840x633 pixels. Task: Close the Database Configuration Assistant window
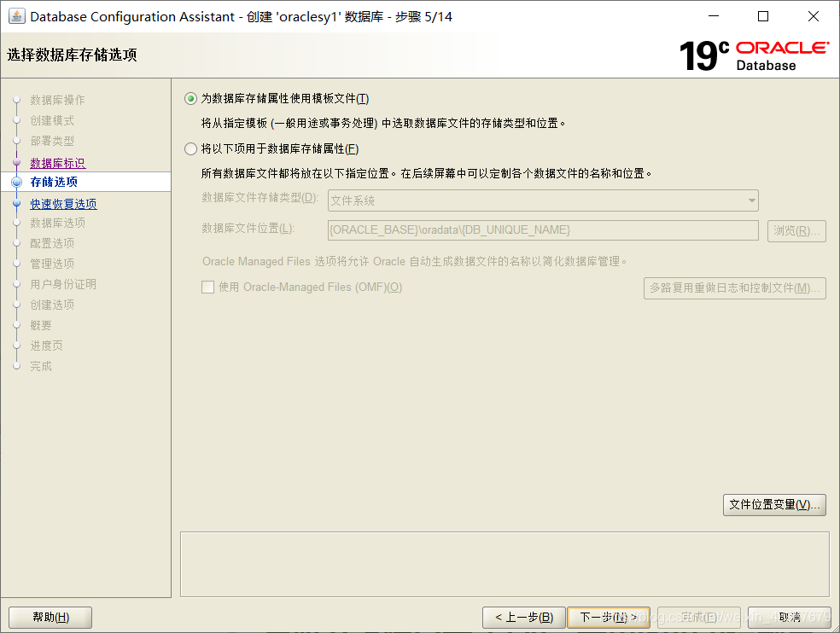pos(814,16)
